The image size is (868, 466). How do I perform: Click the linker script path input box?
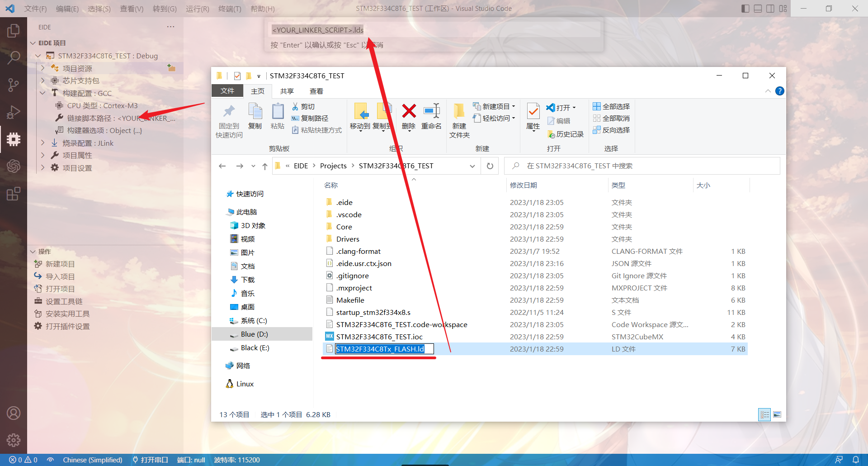[x=435, y=30]
